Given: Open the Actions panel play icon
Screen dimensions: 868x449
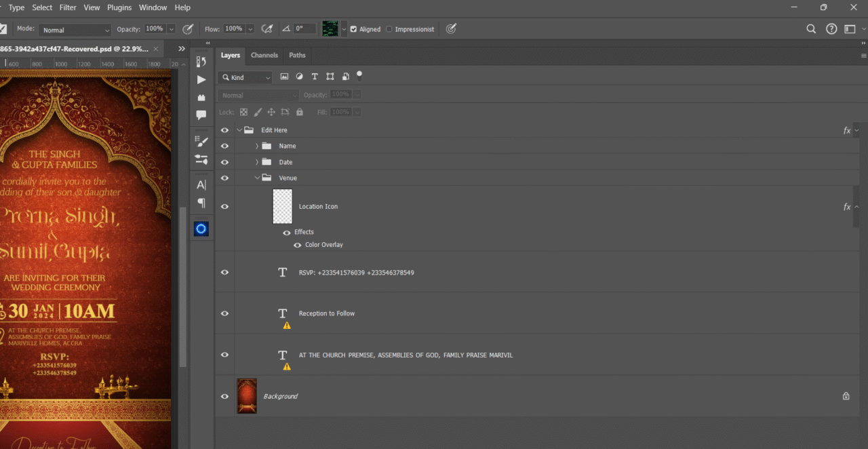Looking at the screenshot, I should pos(201,80).
